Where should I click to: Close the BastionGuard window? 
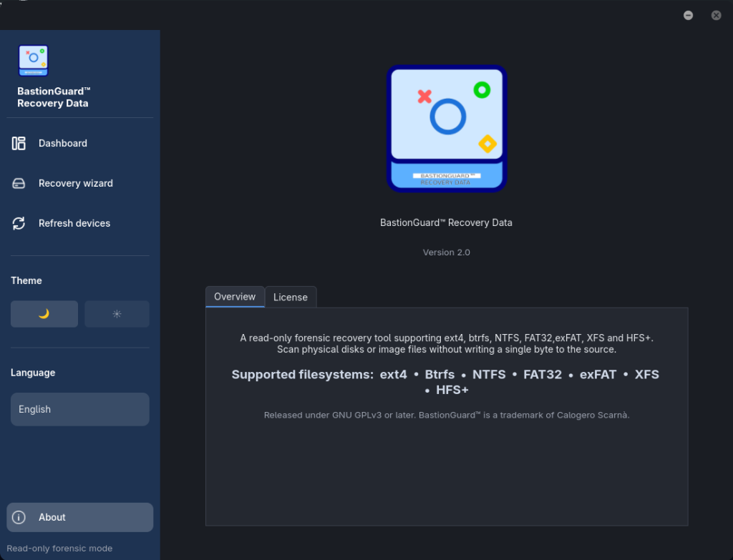tap(716, 16)
